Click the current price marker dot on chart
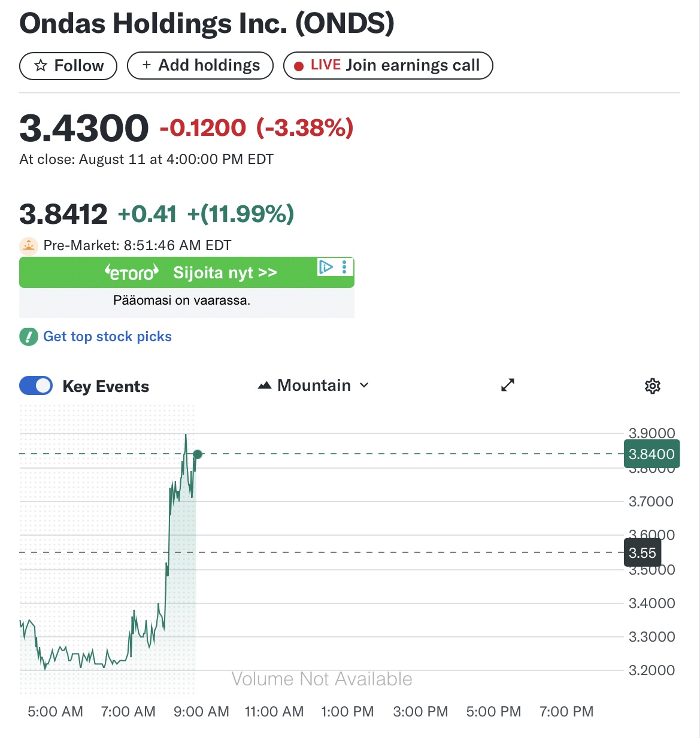Image resolution: width=700 pixels, height=738 pixels. pyautogui.click(x=198, y=454)
